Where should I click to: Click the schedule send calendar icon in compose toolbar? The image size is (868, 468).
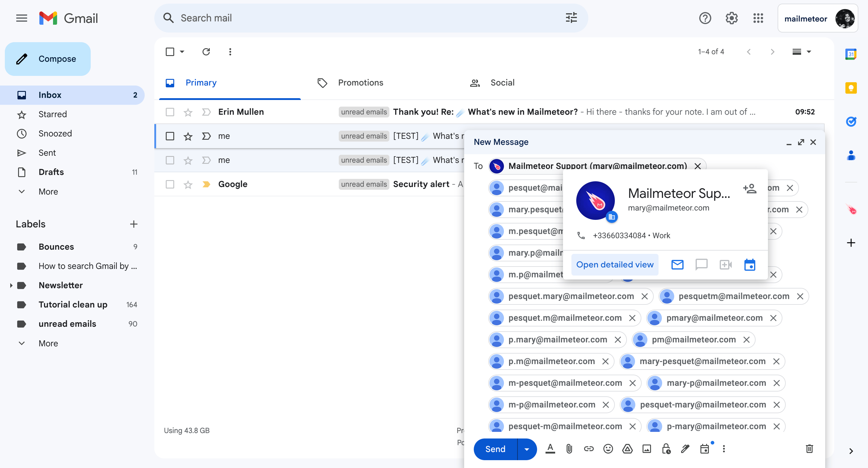pyautogui.click(x=705, y=449)
